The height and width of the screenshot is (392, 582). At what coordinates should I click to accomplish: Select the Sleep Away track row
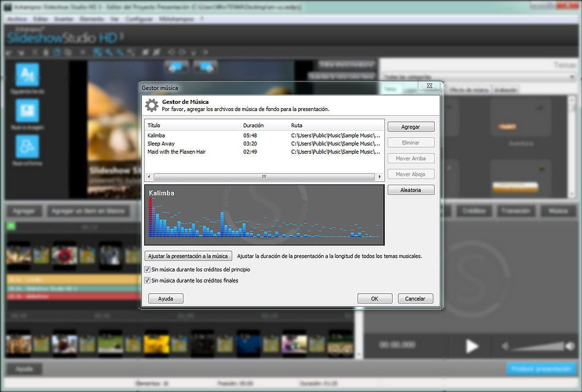click(x=264, y=144)
